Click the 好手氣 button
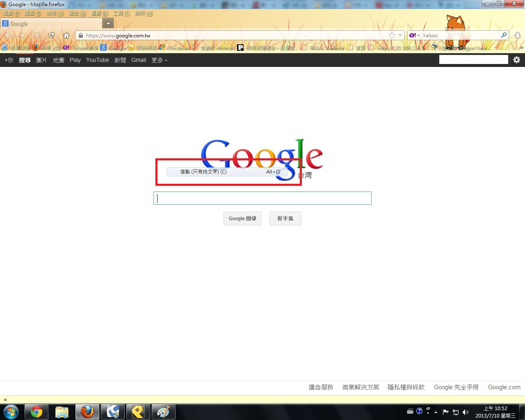The width and height of the screenshot is (525, 420). coord(285,219)
